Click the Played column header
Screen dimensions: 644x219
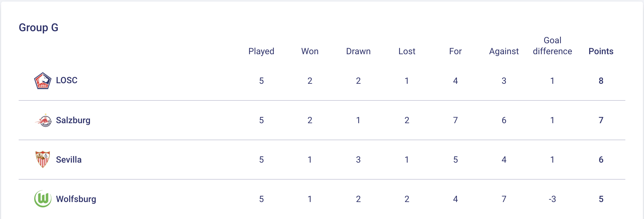coord(261,51)
